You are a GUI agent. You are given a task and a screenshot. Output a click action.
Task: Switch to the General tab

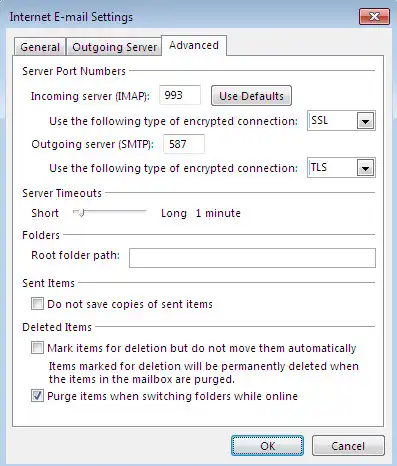[x=40, y=47]
